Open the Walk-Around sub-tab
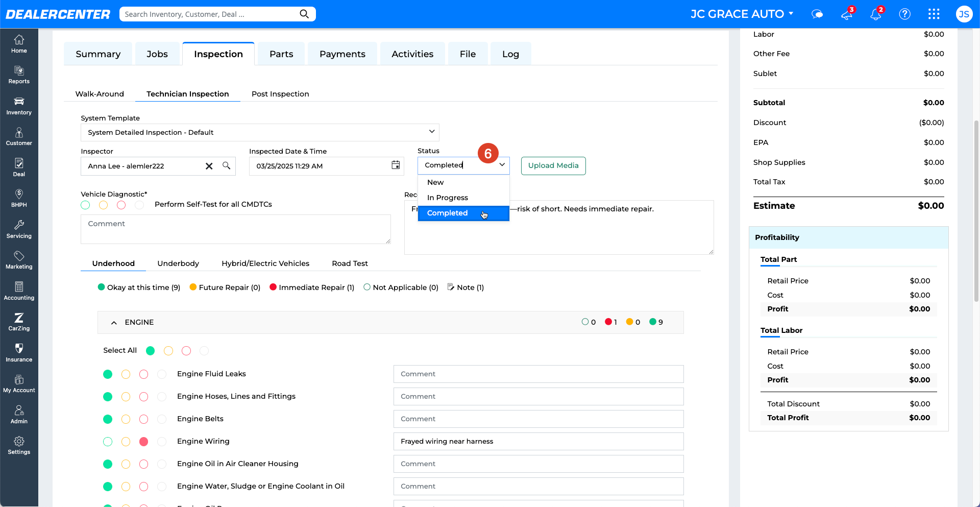 click(100, 94)
